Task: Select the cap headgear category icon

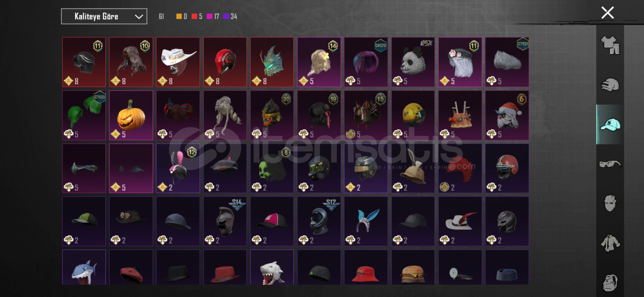Action: click(x=610, y=124)
